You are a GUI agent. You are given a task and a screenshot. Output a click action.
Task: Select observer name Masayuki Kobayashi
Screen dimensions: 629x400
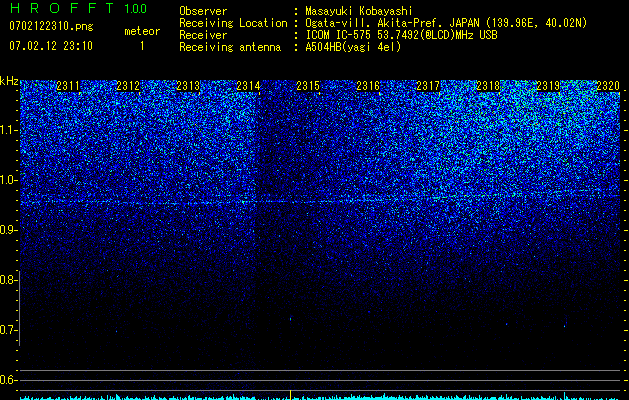pos(359,11)
